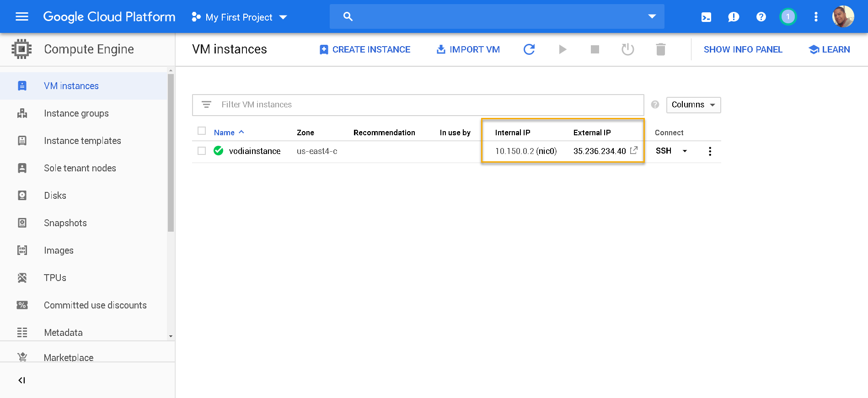Click sidebar scroll down arrow
Viewport: 868px width, 398px height.
tap(171, 336)
